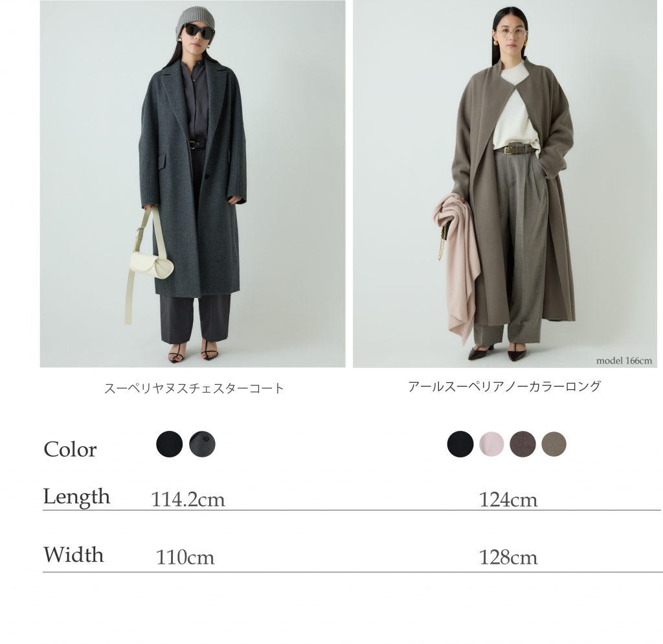Click the Color row label

[x=70, y=449]
